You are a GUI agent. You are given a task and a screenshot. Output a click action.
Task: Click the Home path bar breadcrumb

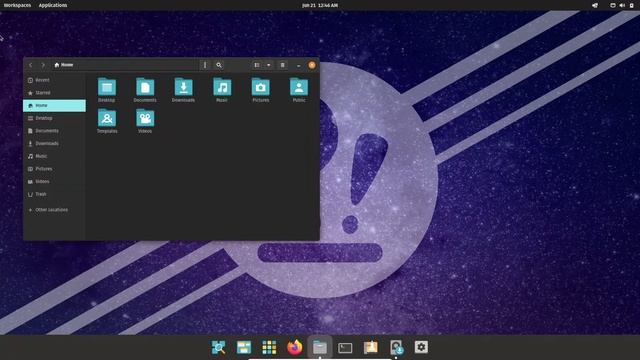(x=64, y=65)
